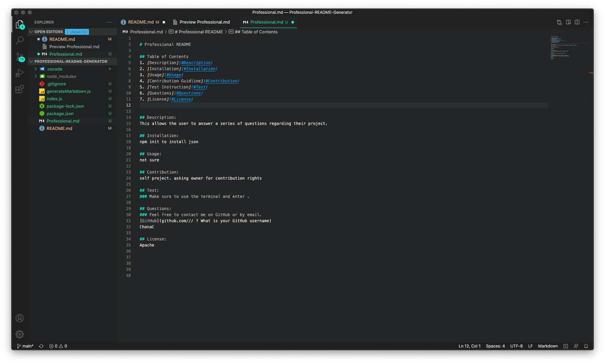Collapse the OPEN EDITORS section
The height and width of the screenshot is (364, 605).
pos(31,32)
